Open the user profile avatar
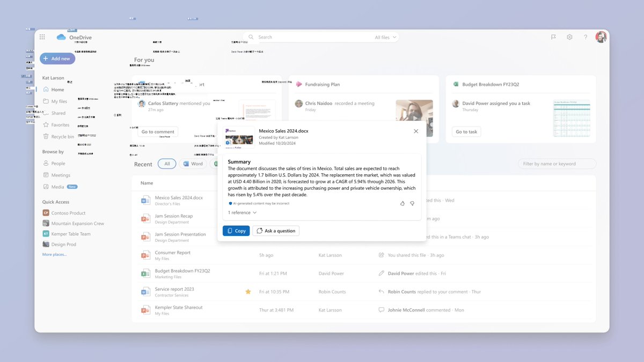This screenshot has height=362, width=644. coord(601,37)
